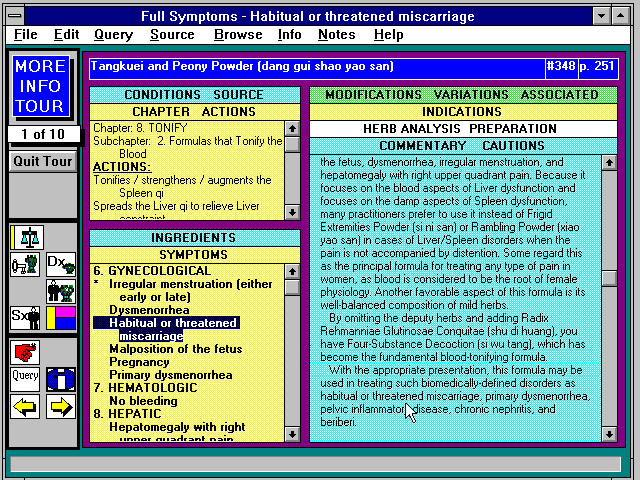The image size is (640, 480).
Task: Click the Sx person symptoms icon
Action: pyautogui.click(x=26, y=318)
